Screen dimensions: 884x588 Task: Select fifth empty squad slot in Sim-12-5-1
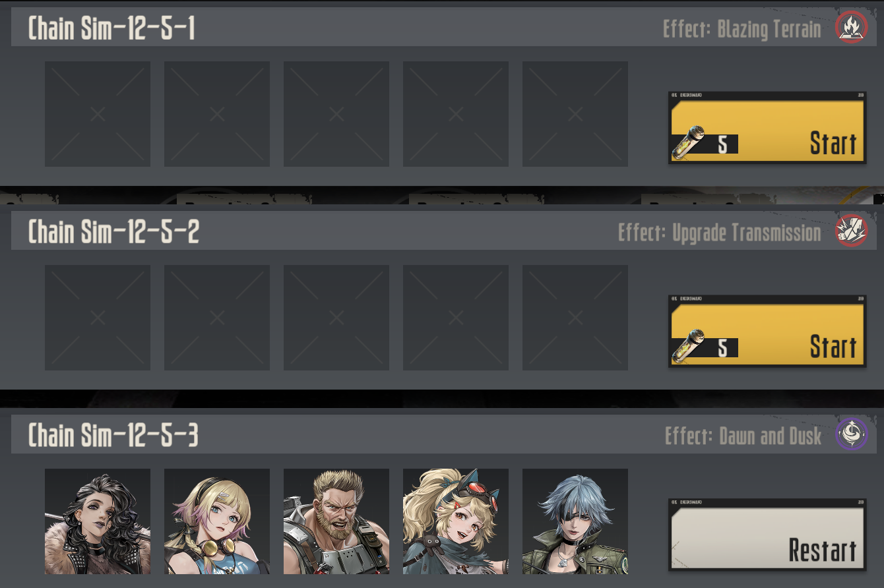pos(575,114)
